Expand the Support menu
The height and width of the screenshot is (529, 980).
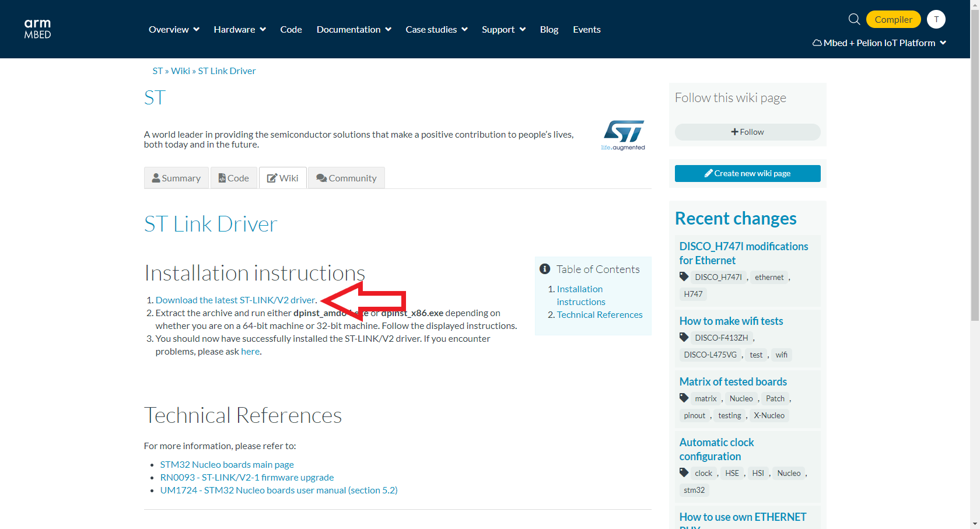pos(503,29)
